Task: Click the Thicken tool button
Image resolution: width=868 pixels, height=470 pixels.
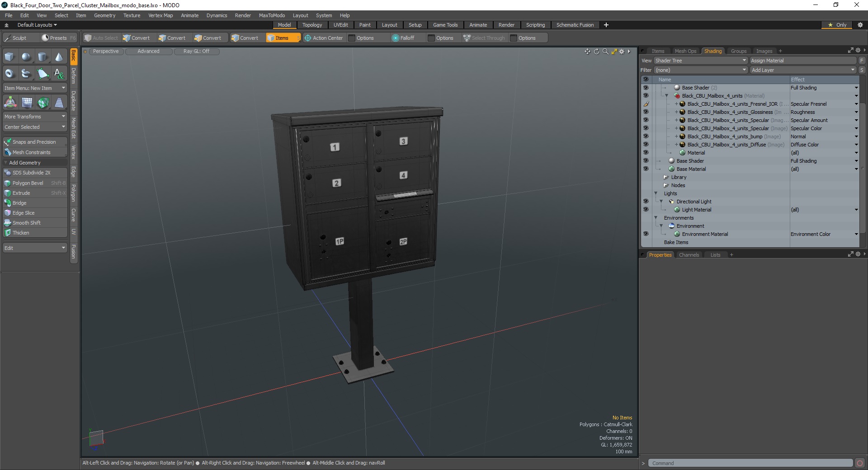Action: (x=35, y=233)
